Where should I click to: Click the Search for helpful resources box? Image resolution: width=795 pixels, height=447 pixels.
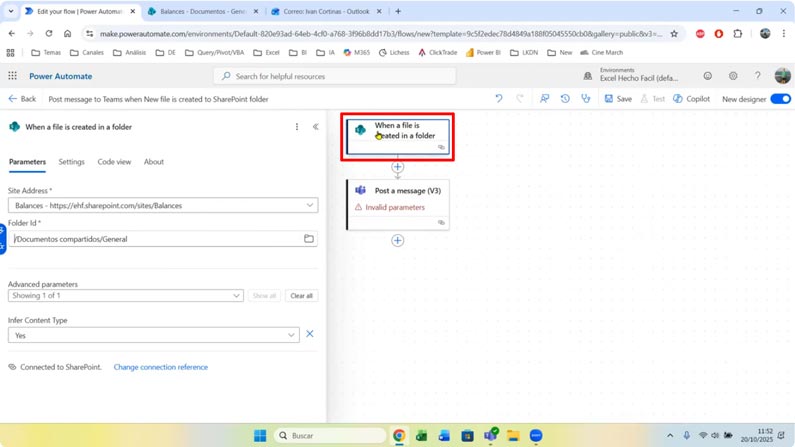[335, 76]
